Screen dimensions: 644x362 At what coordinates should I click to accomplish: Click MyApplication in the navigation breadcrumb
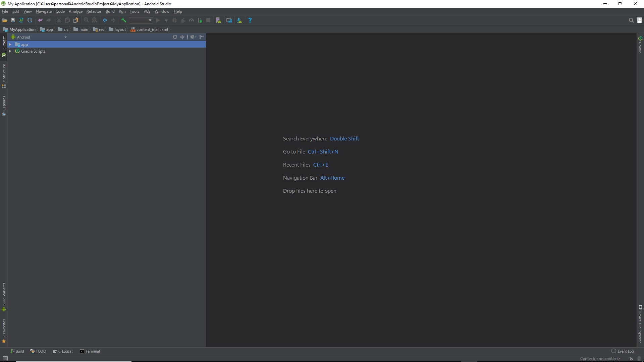click(19, 29)
